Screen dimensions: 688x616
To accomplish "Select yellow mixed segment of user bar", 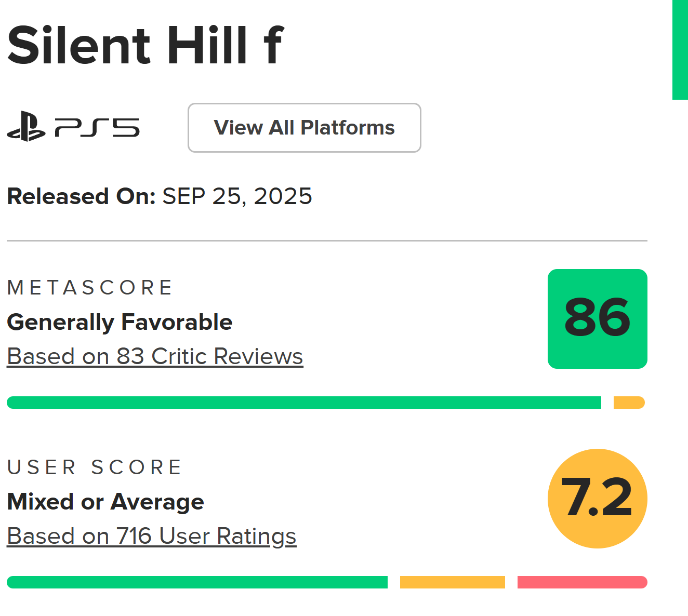I will point(452,582).
